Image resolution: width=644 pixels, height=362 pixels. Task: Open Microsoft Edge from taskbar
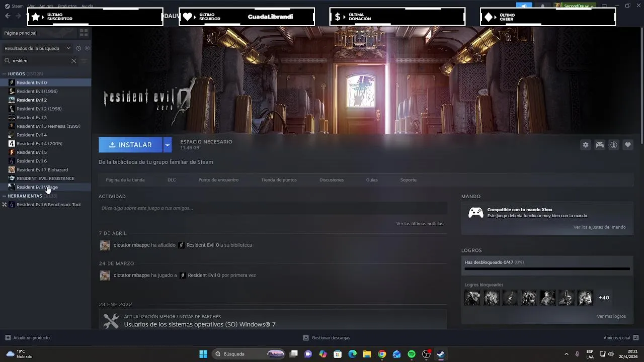click(353, 354)
